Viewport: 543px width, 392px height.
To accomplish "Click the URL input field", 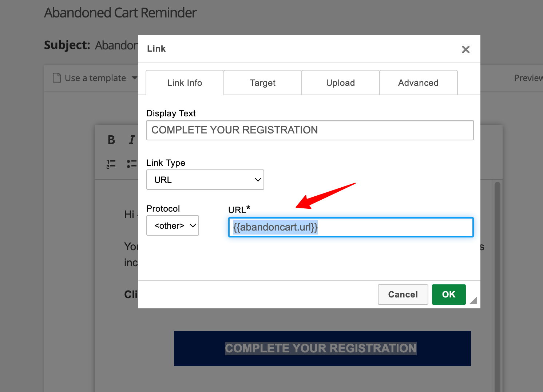I will pyautogui.click(x=351, y=227).
